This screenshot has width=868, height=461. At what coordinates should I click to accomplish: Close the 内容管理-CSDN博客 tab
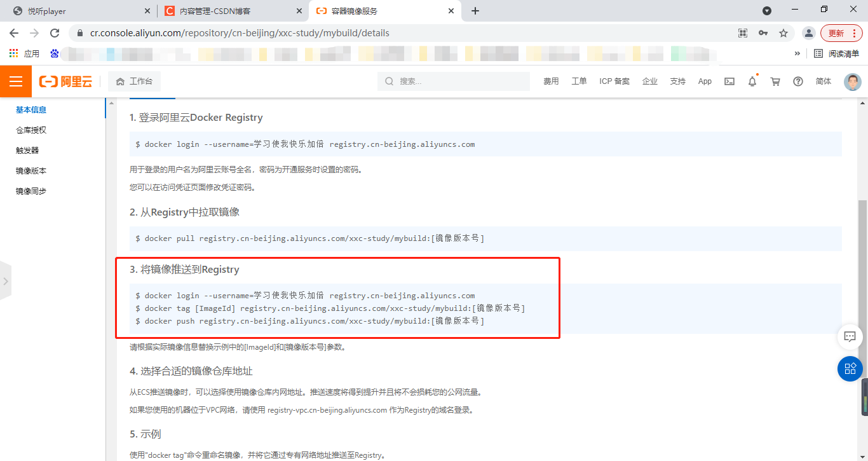[299, 11]
